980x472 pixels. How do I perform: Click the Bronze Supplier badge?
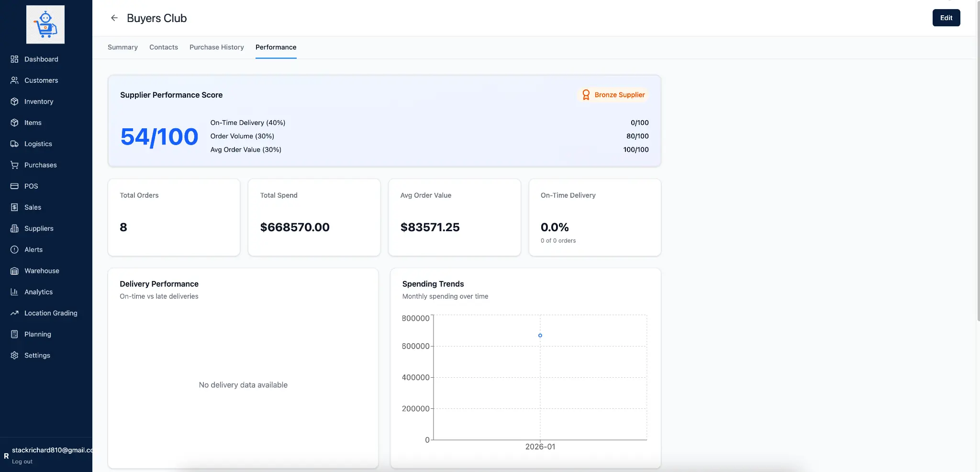[613, 95]
